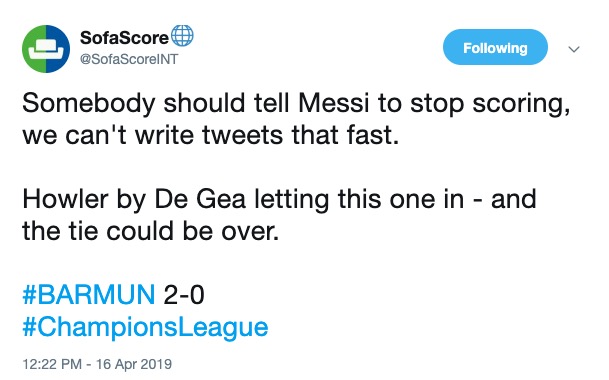Open tweet options chevron menu
Screen dimensions: 609x380
[574, 49]
